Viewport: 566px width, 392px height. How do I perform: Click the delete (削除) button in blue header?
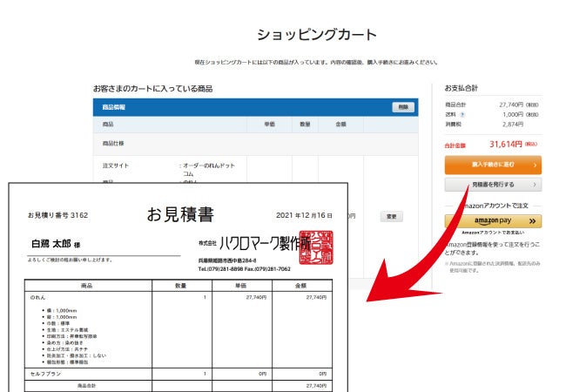pyautogui.click(x=403, y=107)
